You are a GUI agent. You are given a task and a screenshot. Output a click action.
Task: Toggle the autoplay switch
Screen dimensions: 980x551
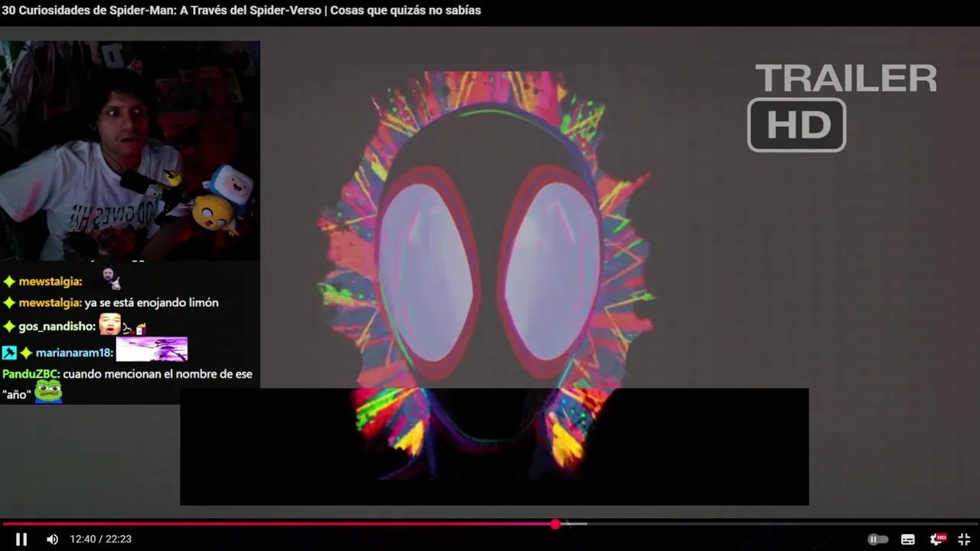[877, 539]
